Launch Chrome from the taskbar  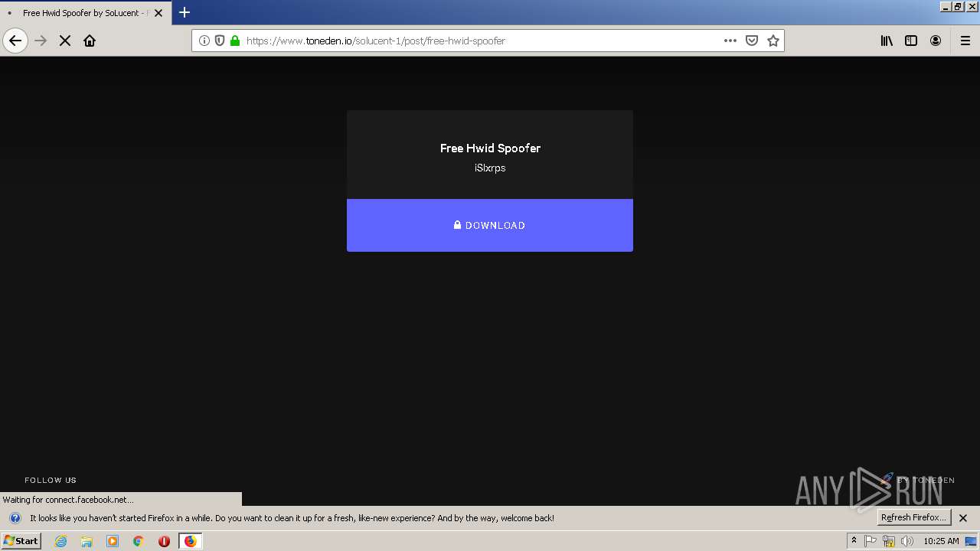pyautogui.click(x=139, y=541)
